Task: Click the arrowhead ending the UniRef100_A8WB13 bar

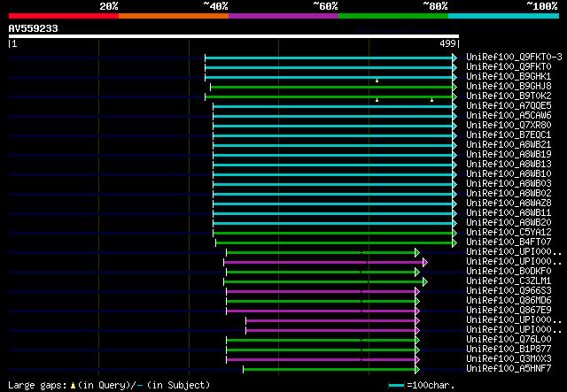Action: click(454, 165)
